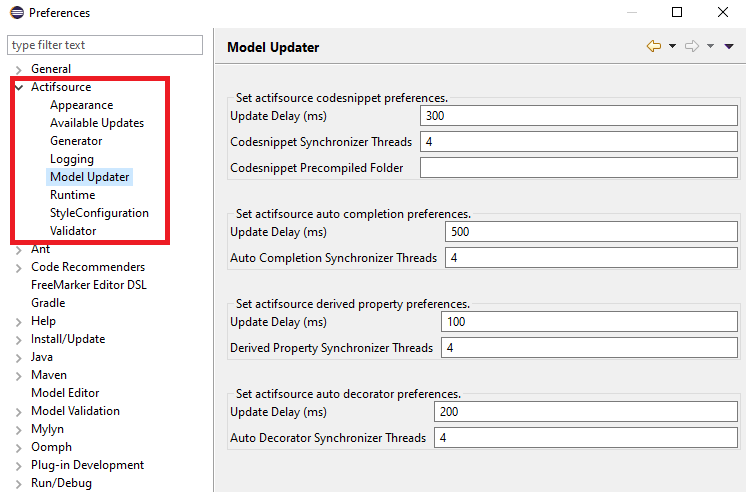The height and width of the screenshot is (493, 746).
Task: Click the Eclipse icon in title bar
Action: click(15, 13)
